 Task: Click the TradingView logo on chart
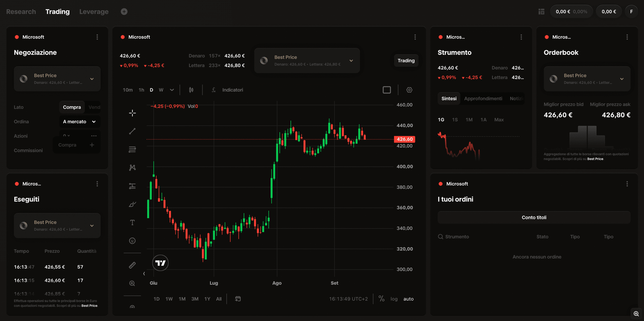click(x=160, y=263)
